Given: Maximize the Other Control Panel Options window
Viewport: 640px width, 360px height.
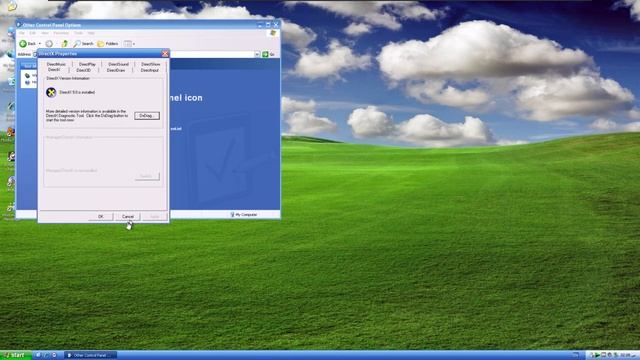Looking at the screenshot, I should [x=268, y=25].
